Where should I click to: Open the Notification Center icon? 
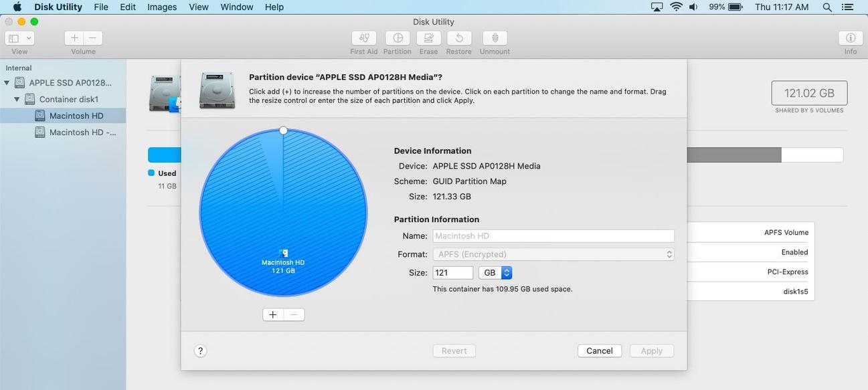[849, 7]
